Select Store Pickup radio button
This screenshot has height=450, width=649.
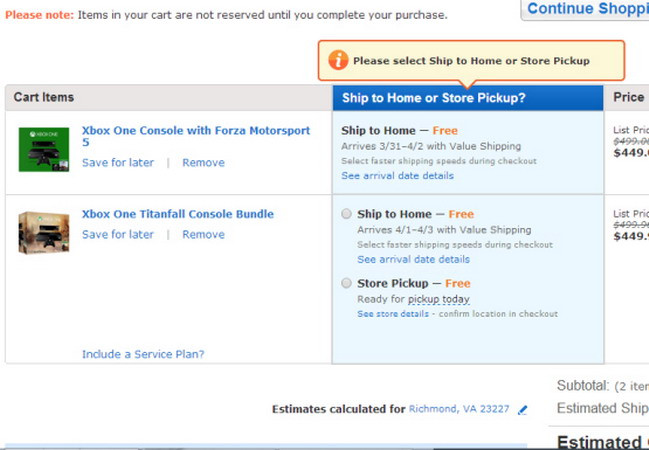pos(346,283)
